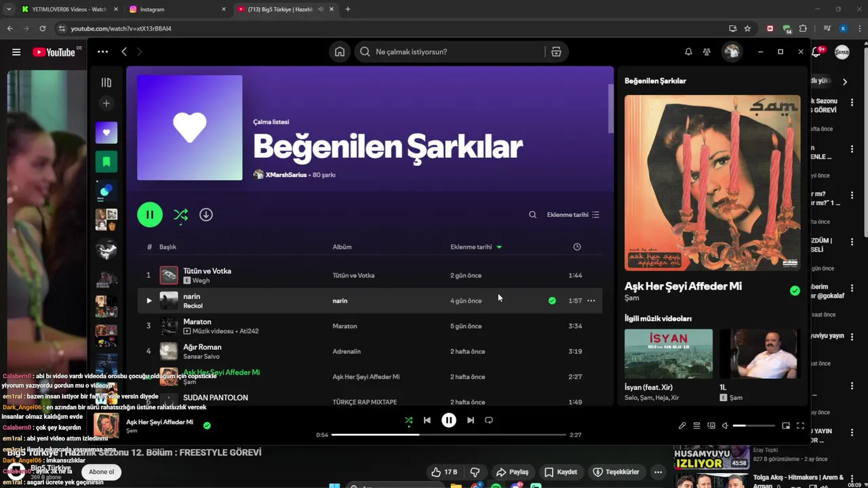Viewport: 868px width, 488px height.
Task: Skip to next track
Action: [x=471, y=420]
